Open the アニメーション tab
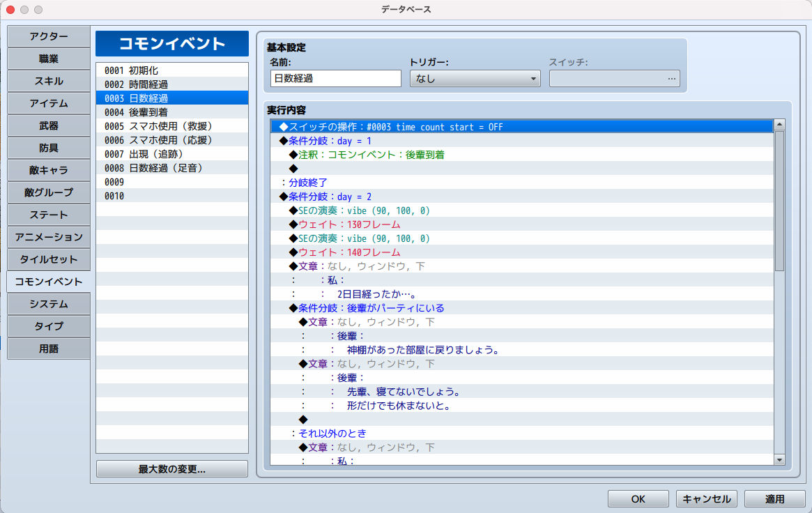The height and width of the screenshot is (513, 812). [x=49, y=237]
